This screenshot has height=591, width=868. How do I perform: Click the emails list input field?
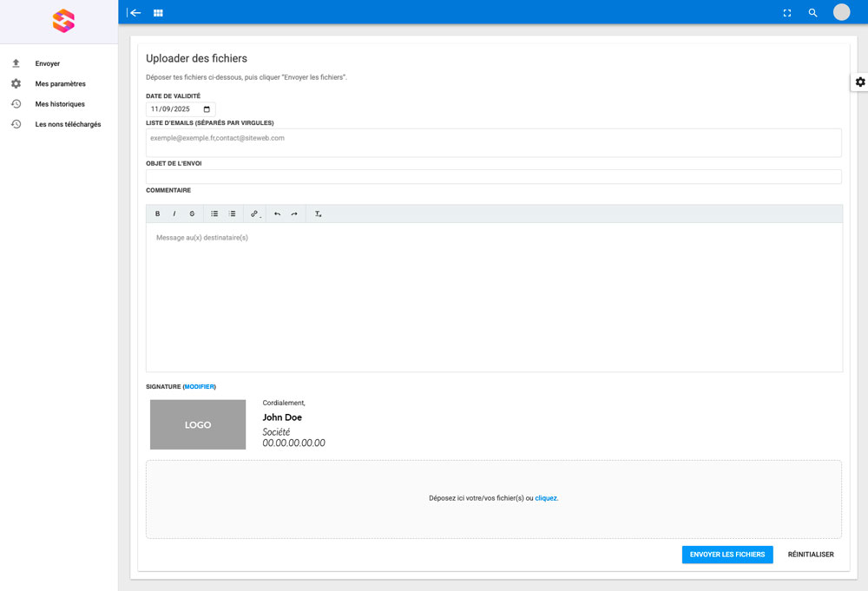pos(493,142)
